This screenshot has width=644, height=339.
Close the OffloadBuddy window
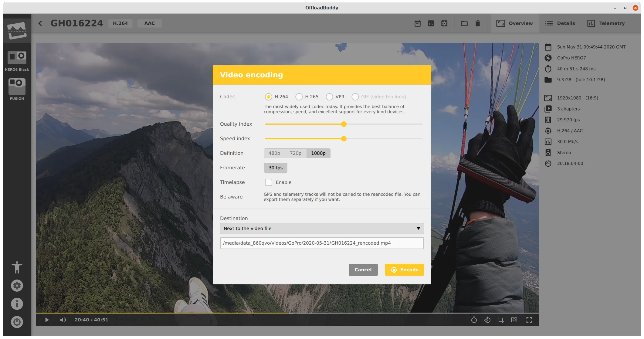point(636,8)
